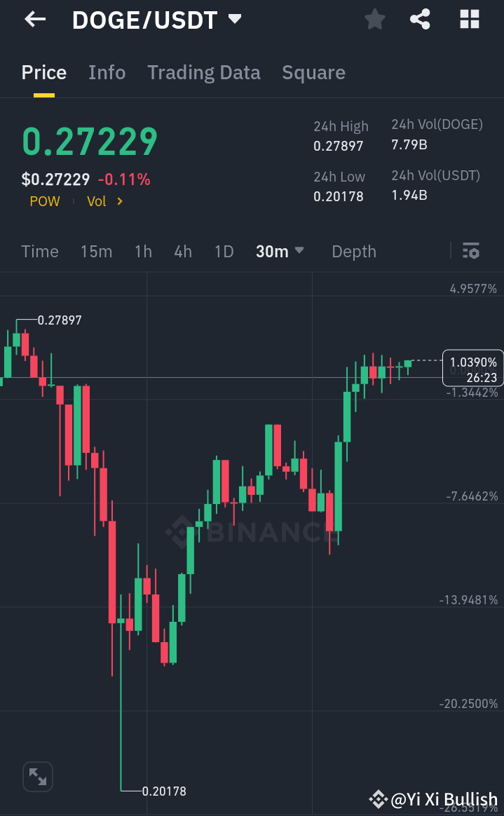
Task: Open the DOGE/USDT pair selector dropdown
Action: coord(234,19)
